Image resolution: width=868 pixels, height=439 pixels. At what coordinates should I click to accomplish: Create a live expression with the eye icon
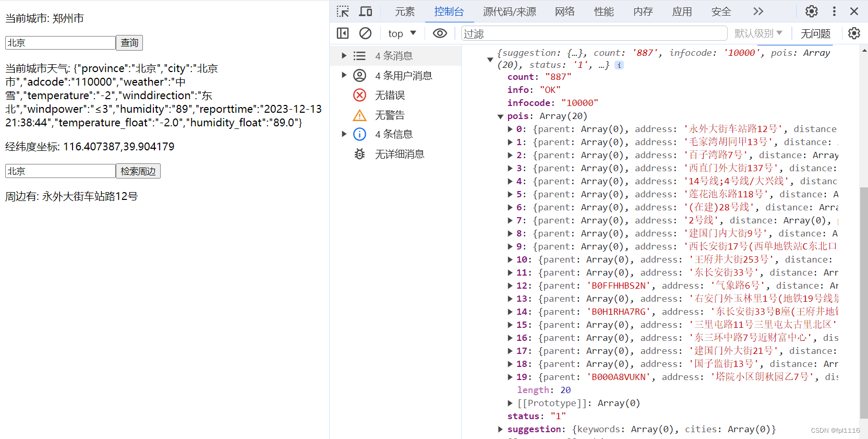(440, 33)
